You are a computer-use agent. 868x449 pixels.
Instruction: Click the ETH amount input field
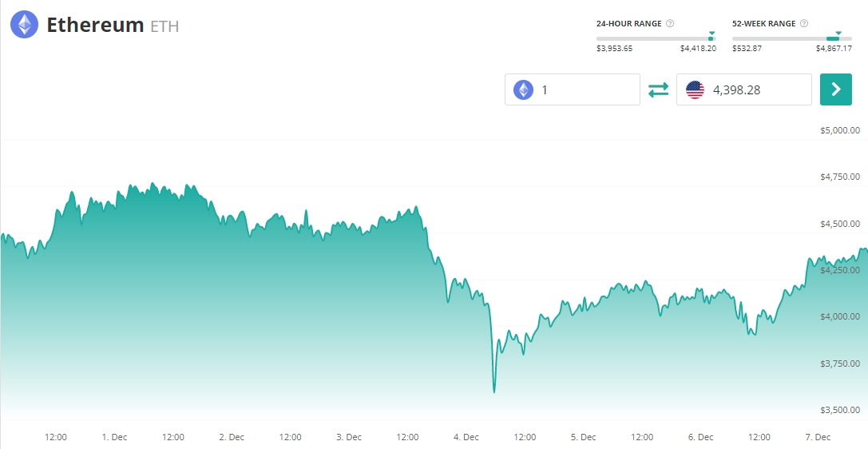587,89
